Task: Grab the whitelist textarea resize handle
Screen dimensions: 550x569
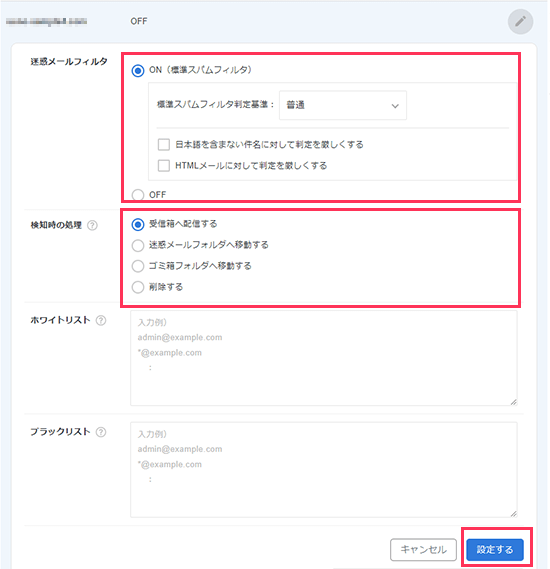Action: pos(513,402)
